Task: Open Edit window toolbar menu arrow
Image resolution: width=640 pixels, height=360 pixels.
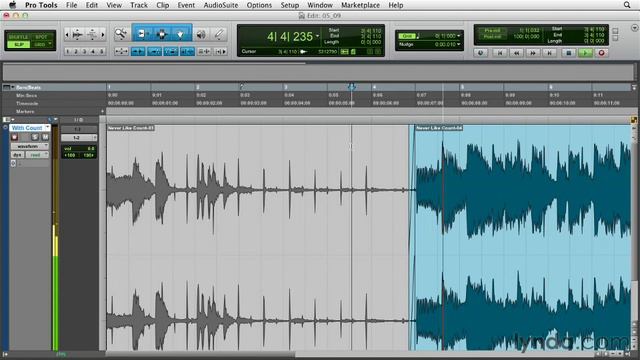Action: (x=634, y=28)
